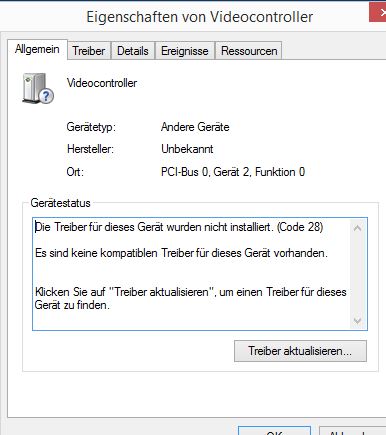Click the scrollbar track in the Gerätestatus box

pyautogui.click(x=357, y=274)
